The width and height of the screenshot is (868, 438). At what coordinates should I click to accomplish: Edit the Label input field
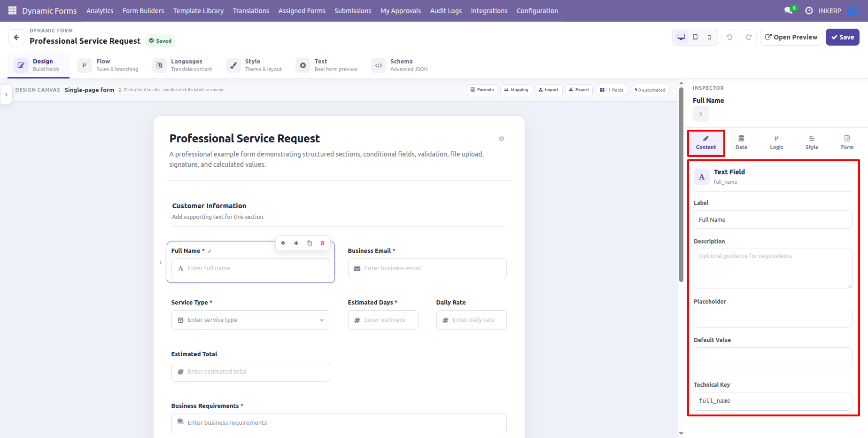[773, 219]
